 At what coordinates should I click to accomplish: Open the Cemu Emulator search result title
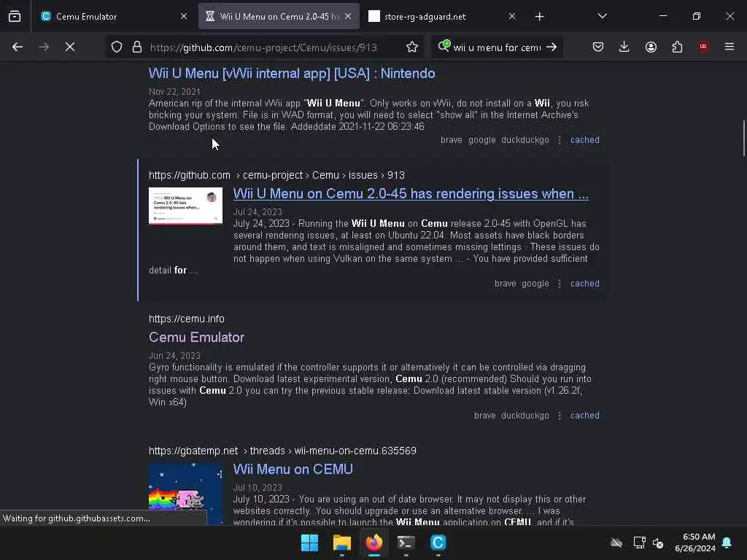click(196, 337)
